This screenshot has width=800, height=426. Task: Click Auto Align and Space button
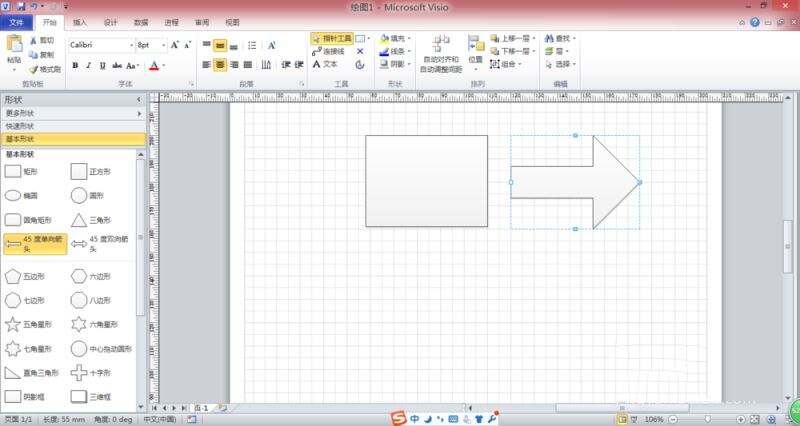tap(442, 54)
